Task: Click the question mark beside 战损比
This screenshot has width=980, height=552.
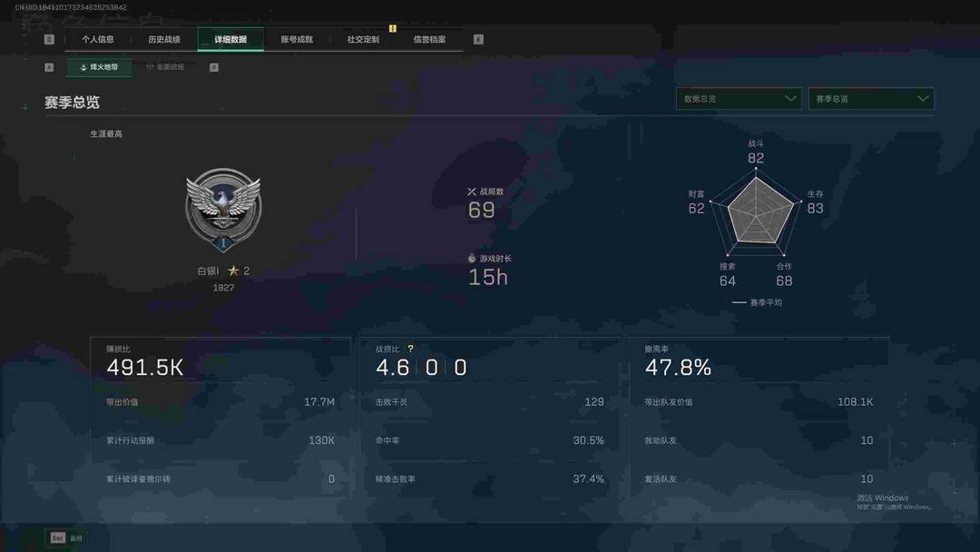Action: [410, 349]
